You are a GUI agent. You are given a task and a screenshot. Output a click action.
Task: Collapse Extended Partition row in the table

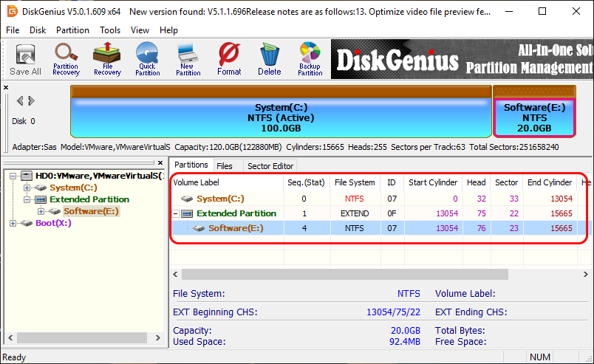[176, 213]
